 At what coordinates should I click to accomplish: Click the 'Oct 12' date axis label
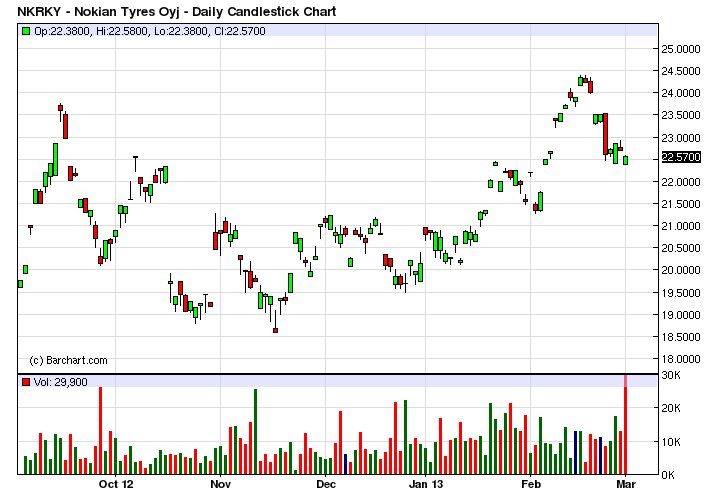coord(116,484)
